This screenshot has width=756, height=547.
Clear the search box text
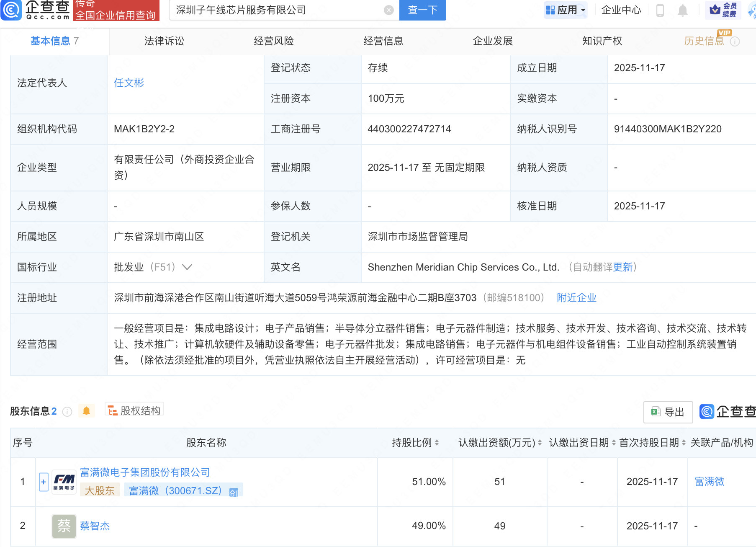388,10
